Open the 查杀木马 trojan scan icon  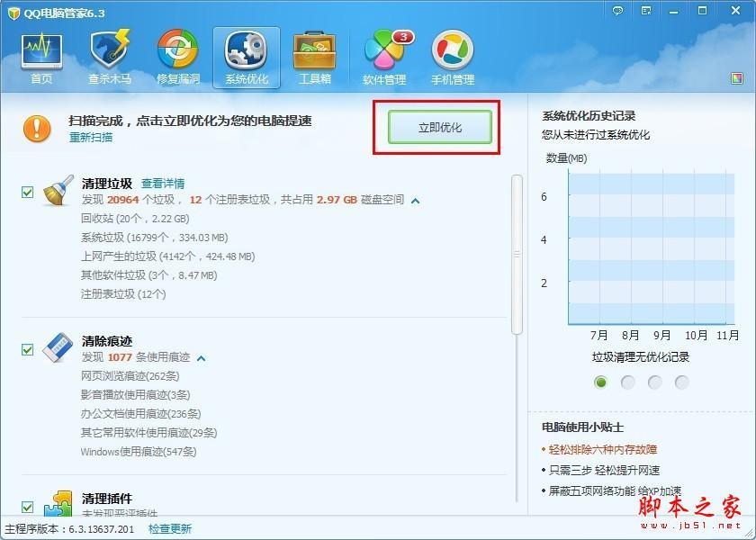pyautogui.click(x=110, y=57)
